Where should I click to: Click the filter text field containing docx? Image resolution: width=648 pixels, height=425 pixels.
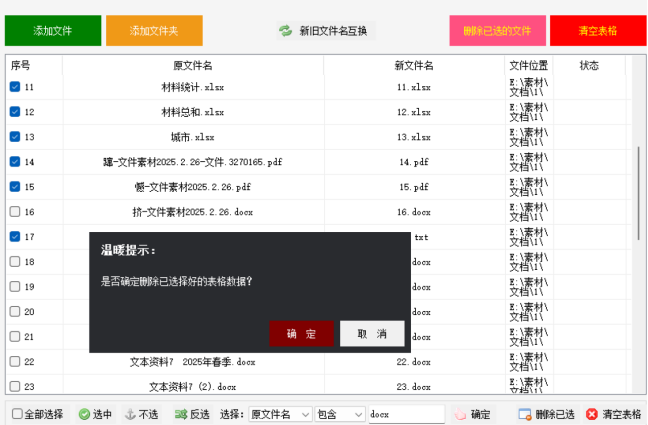tap(407, 414)
